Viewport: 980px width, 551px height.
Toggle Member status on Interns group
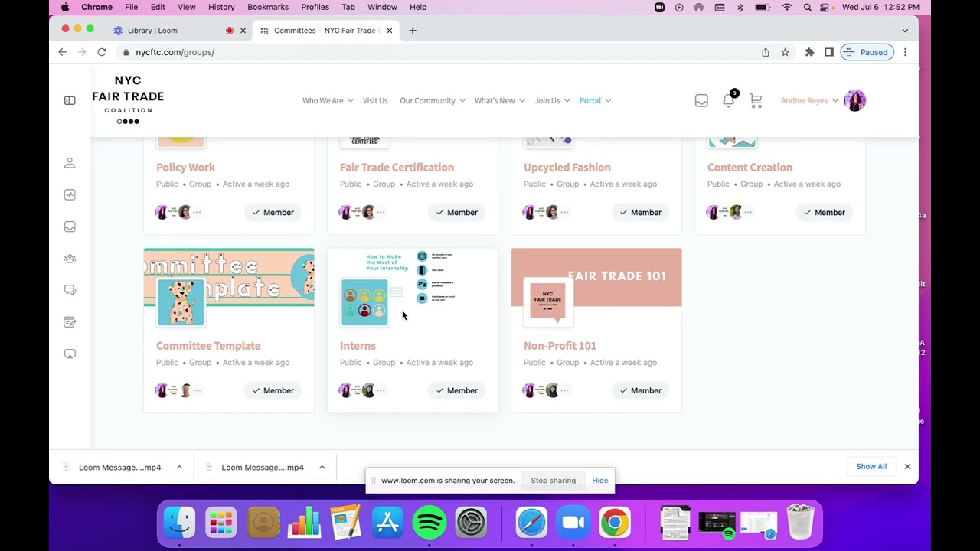pyautogui.click(x=457, y=390)
